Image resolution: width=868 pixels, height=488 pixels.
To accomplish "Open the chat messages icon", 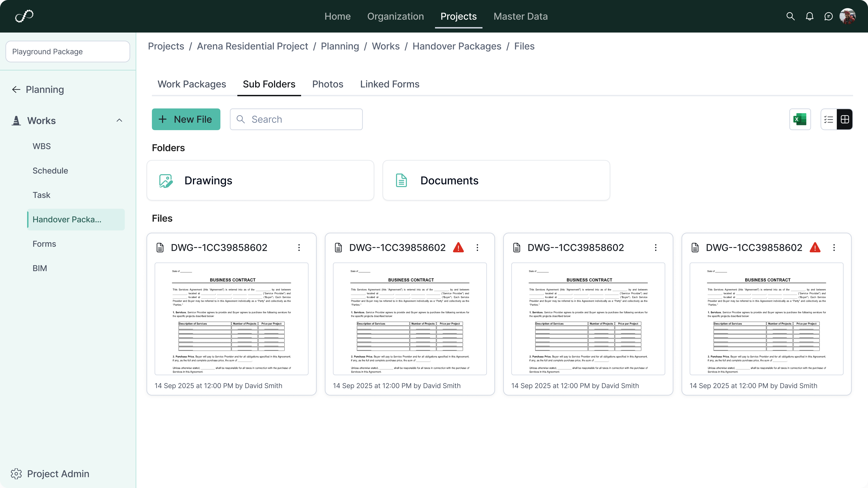I will pos(828,16).
